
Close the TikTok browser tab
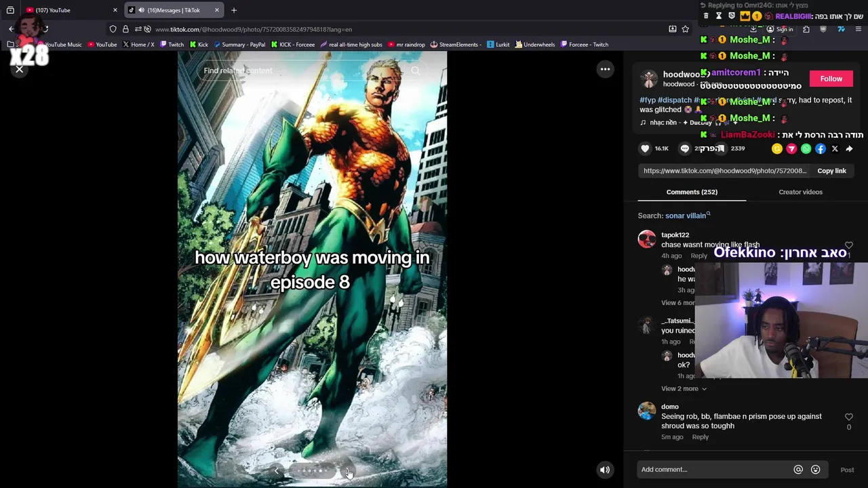click(217, 10)
